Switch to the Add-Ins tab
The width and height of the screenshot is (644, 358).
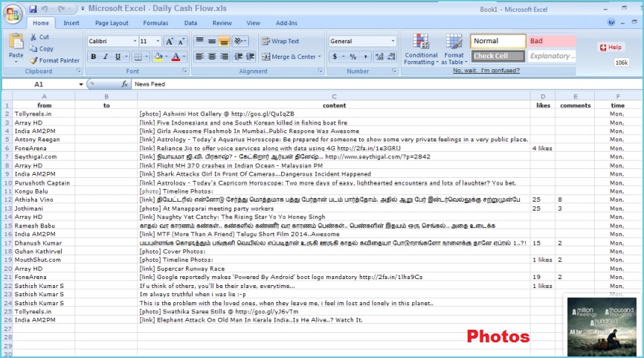pos(286,23)
